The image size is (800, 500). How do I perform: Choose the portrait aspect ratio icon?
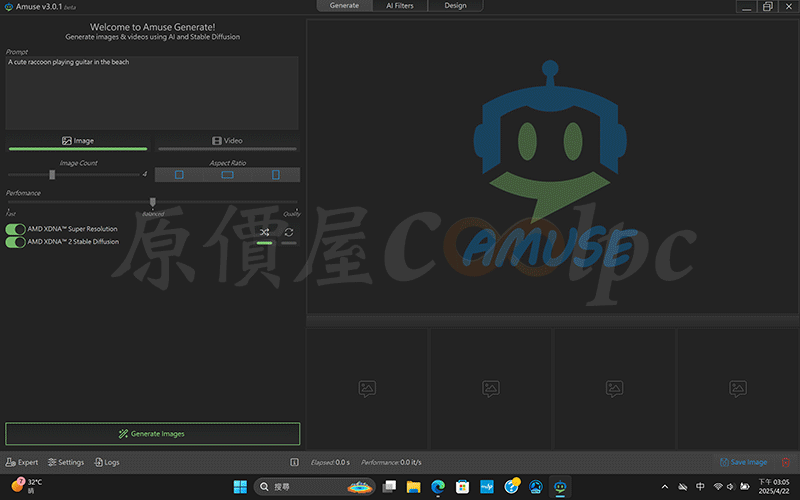tap(276, 174)
